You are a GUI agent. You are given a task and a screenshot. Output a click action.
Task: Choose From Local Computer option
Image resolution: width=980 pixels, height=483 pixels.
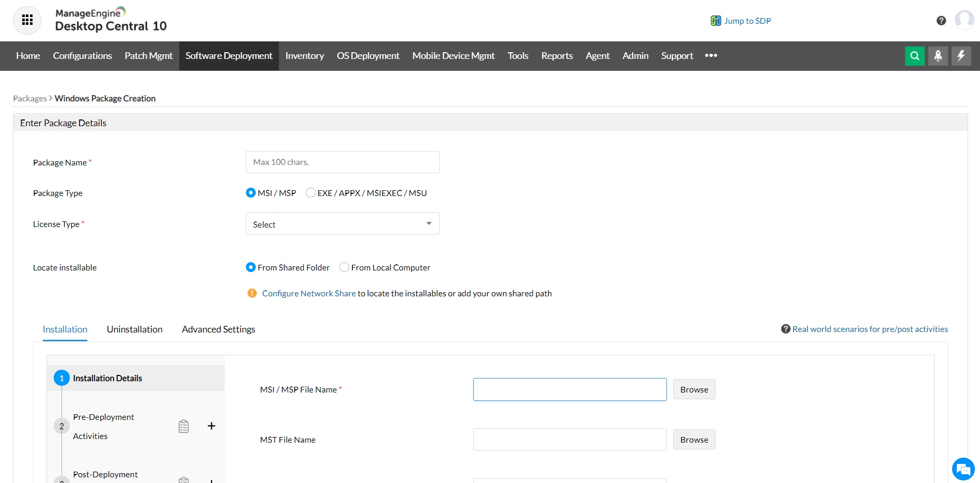(344, 267)
